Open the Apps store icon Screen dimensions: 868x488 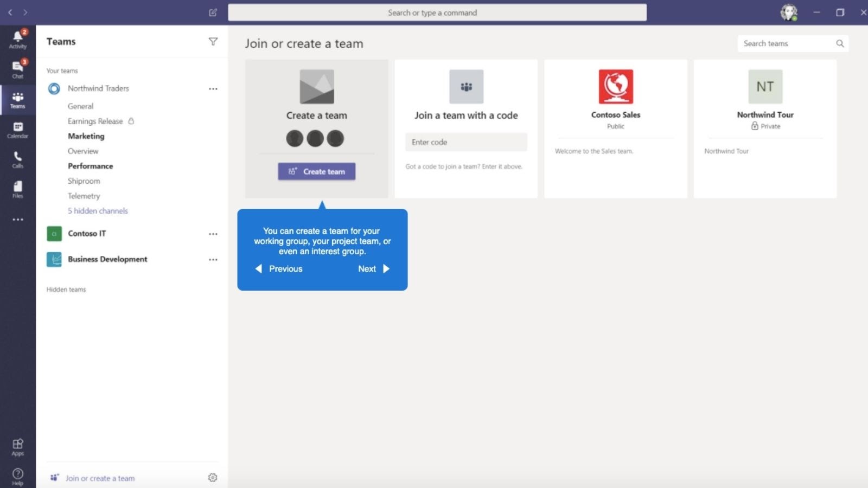click(x=17, y=447)
